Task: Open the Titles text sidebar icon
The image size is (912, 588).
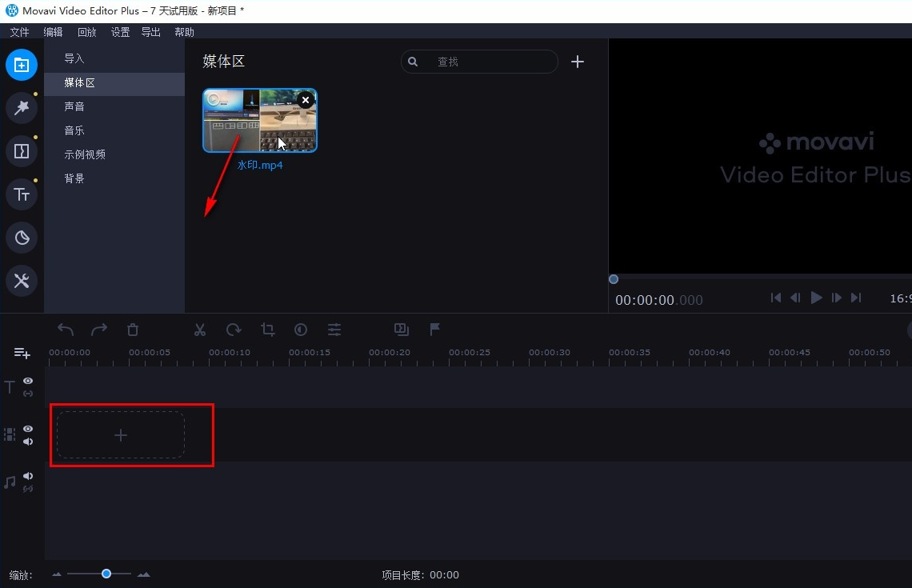Action: tap(22, 194)
